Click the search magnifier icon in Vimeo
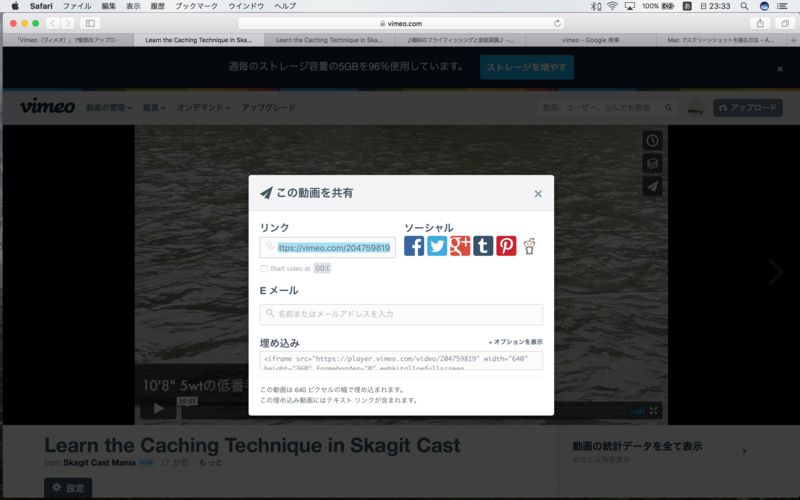The height and width of the screenshot is (500, 800). pos(668,108)
